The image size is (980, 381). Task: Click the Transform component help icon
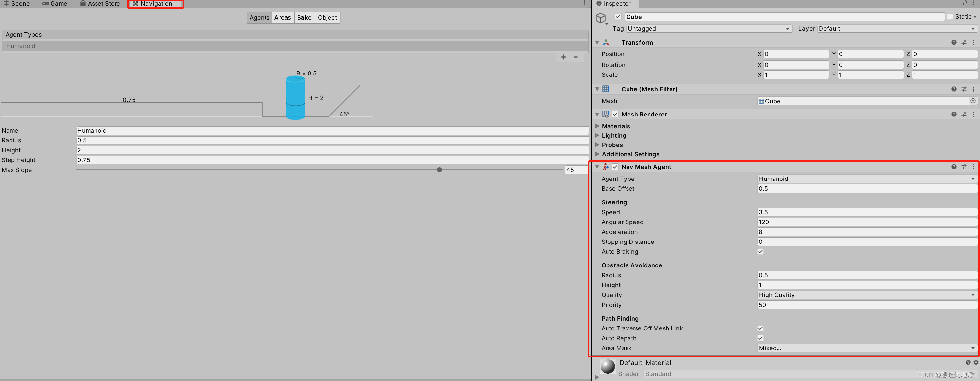(x=954, y=43)
